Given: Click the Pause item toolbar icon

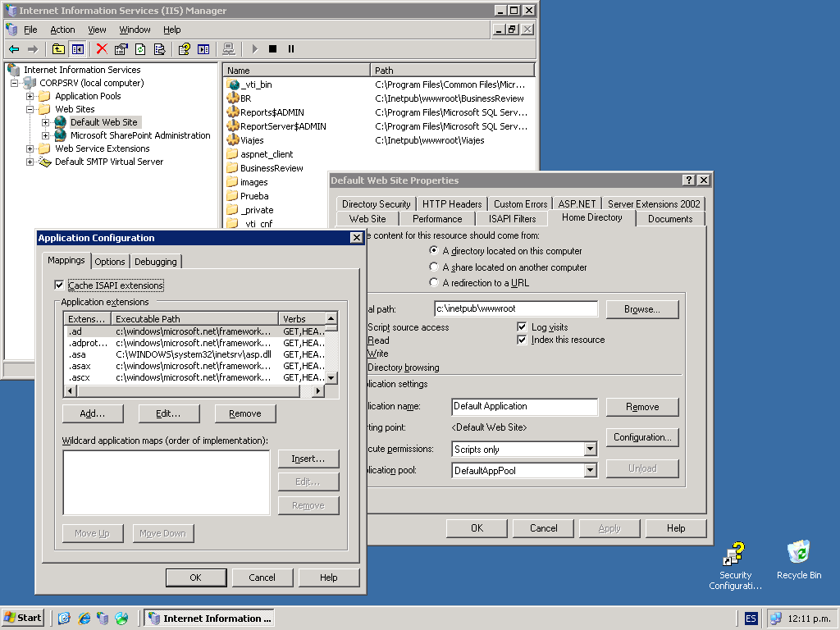Looking at the screenshot, I should 291,49.
